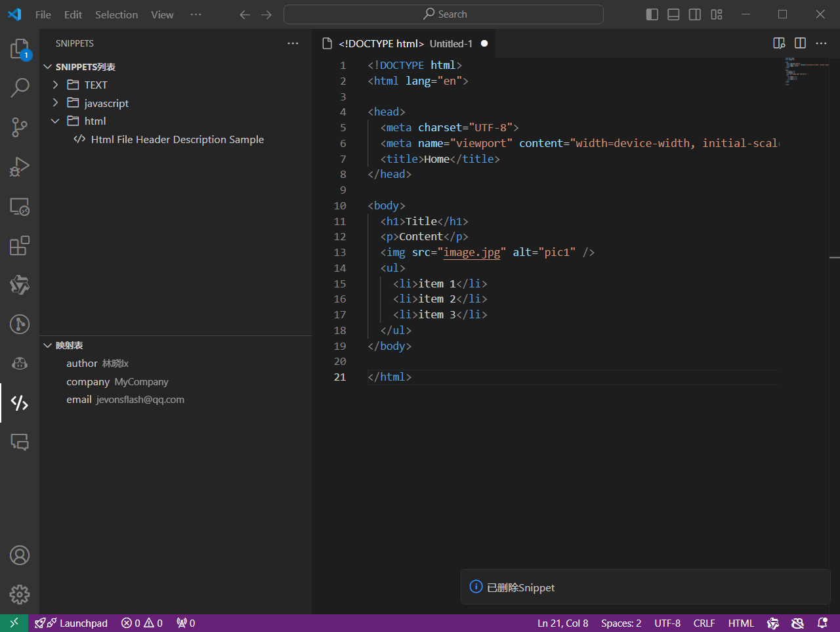Screen dimensions: 840x632
Task: Expand the TEXT snippets folder
Action: (x=95, y=85)
